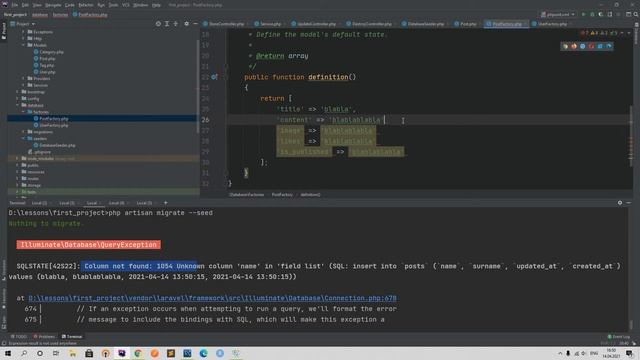
Task: Select the third Local terminal tab
Action: [x=92, y=203]
